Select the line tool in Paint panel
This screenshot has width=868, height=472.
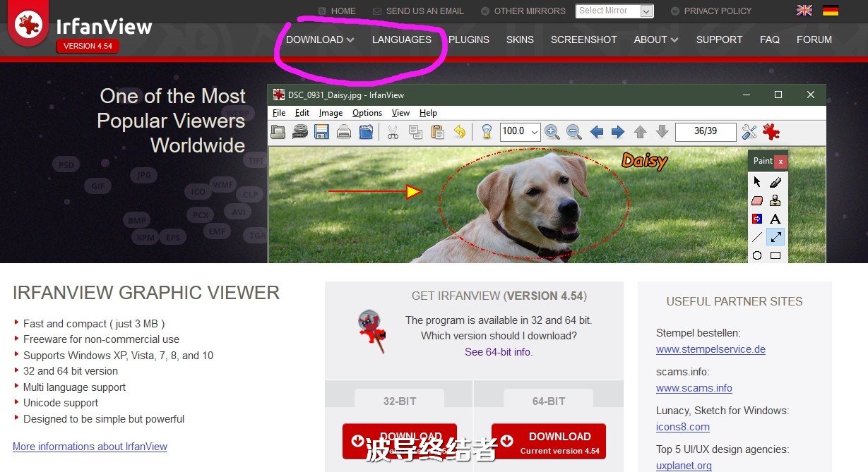click(757, 237)
